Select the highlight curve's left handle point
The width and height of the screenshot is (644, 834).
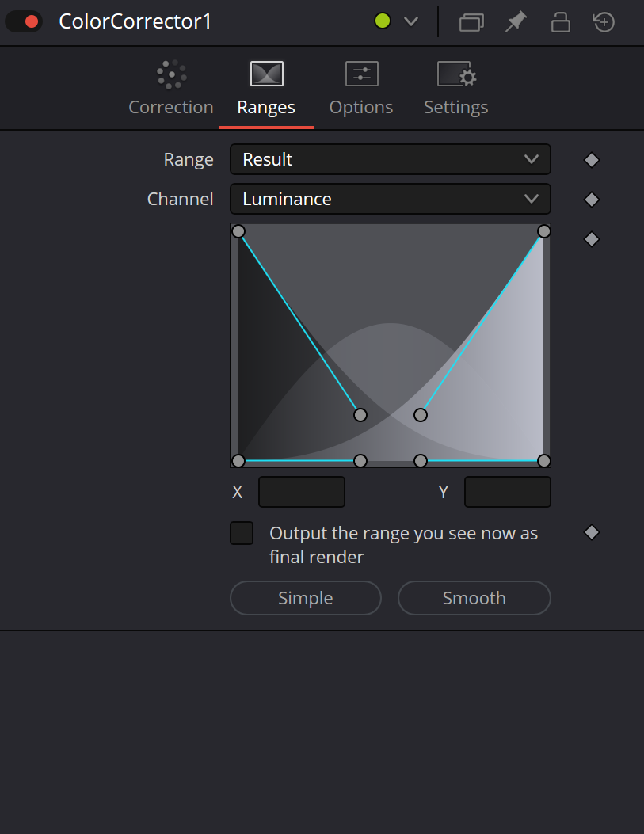pyautogui.click(x=421, y=415)
